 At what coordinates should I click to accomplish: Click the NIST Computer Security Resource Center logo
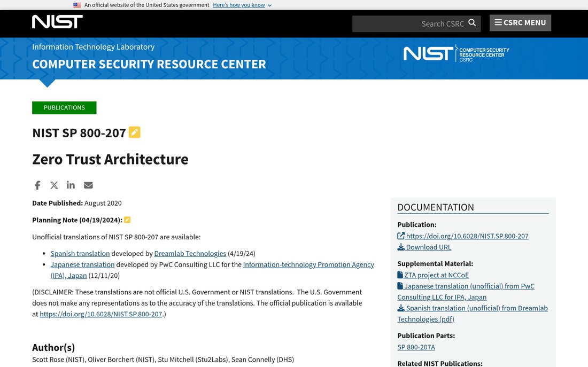[x=457, y=53]
